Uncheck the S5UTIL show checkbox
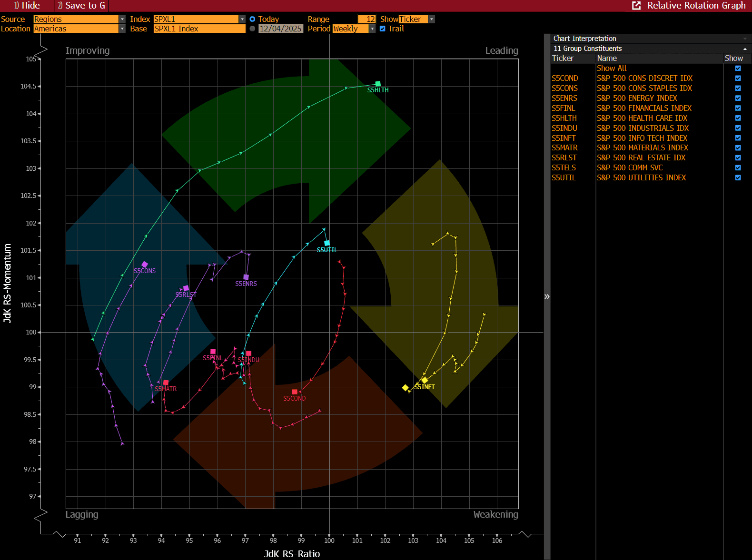The width and height of the screenshot is (752, 560). pos(738,177)
